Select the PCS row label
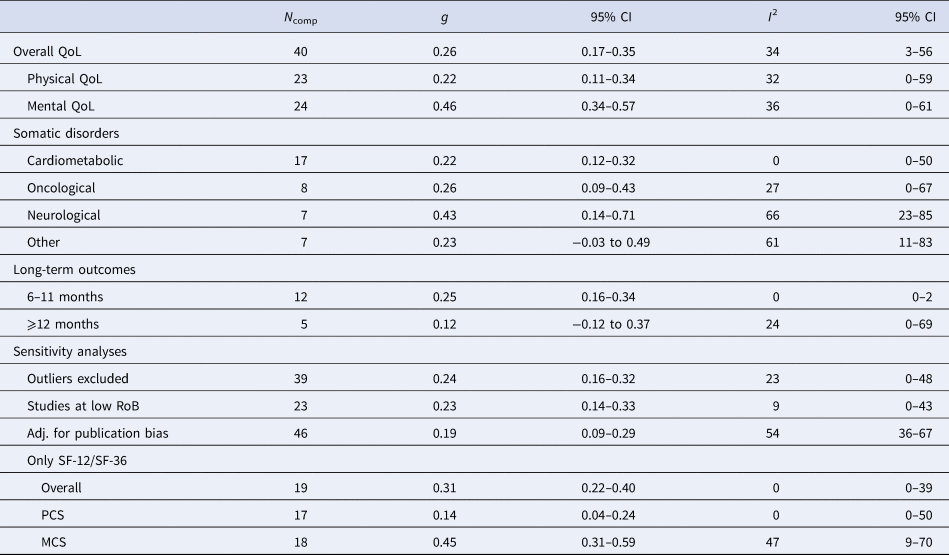Screen dimensions: 949x555 click(54, 514)
